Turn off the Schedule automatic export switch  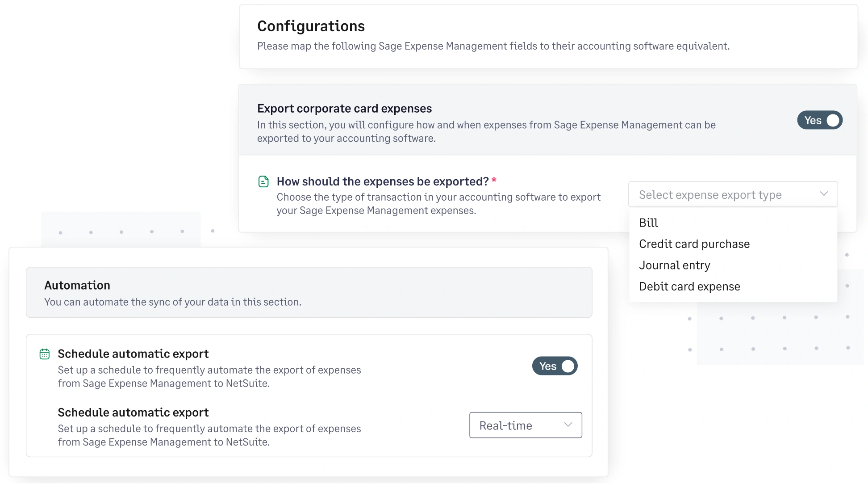tap(555, 366)
